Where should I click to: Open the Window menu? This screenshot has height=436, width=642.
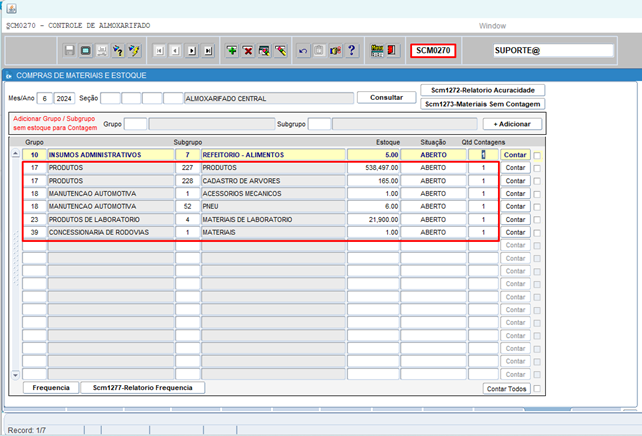point(492,26)
